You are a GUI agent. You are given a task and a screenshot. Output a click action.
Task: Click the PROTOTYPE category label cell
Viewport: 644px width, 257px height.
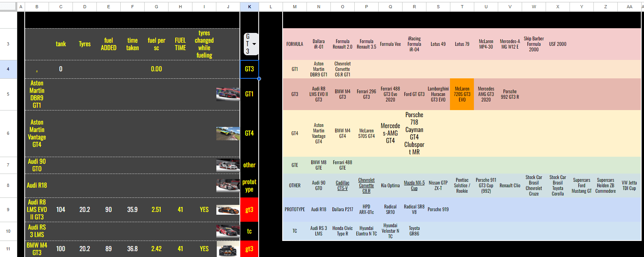tap(295, 210)
